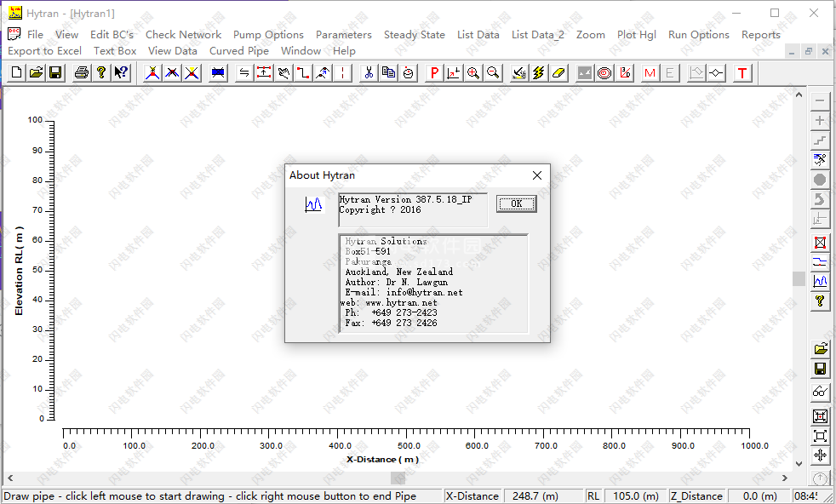
Task: Click the reverse arrows toolbar icon
Action: (x=244, y=72)
